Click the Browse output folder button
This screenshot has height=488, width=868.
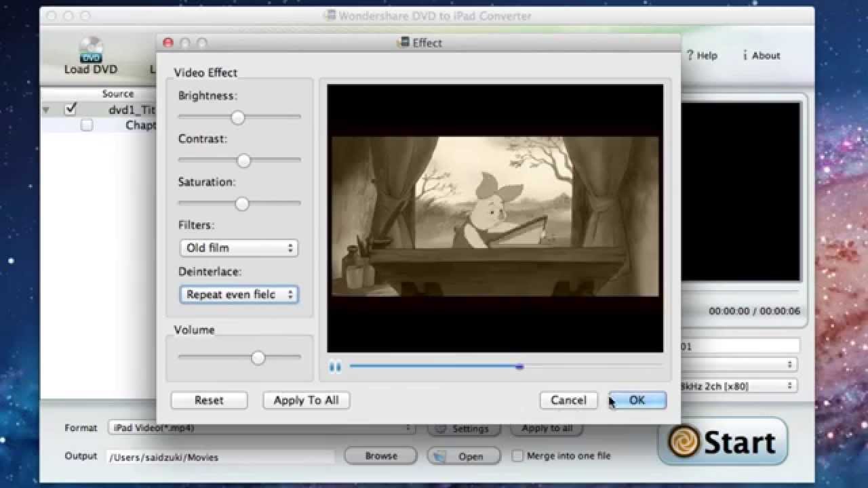point(381,456)
